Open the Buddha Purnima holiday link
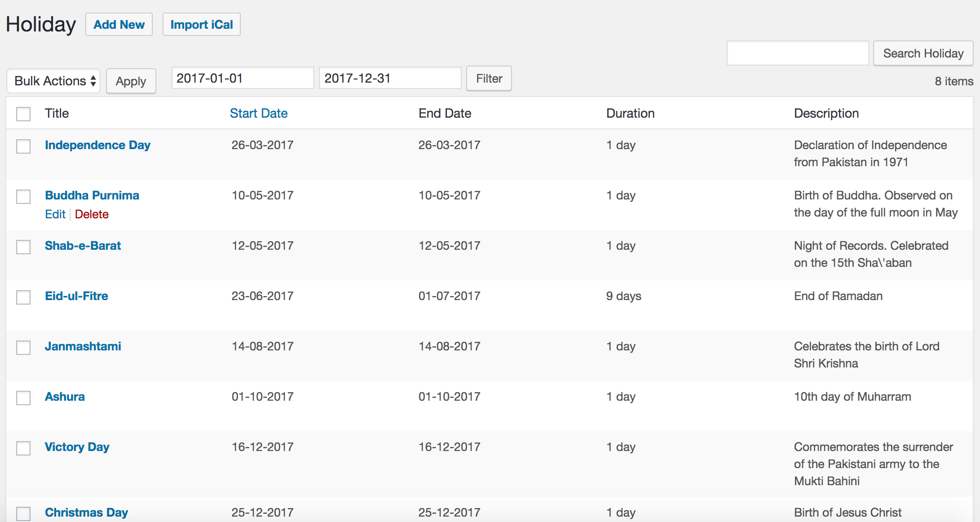Image resolution: width=980 pixels, height=522 pixels. coord(92,195)
